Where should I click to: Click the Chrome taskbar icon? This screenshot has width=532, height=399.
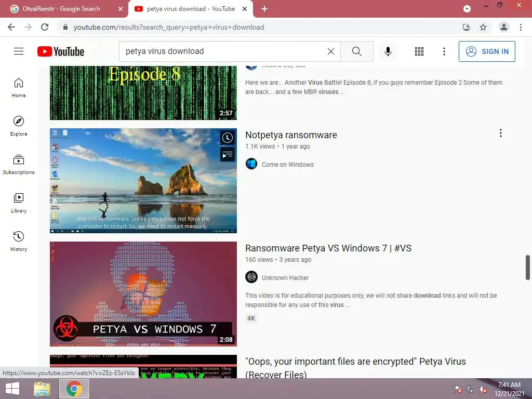[x=74, y=389]
